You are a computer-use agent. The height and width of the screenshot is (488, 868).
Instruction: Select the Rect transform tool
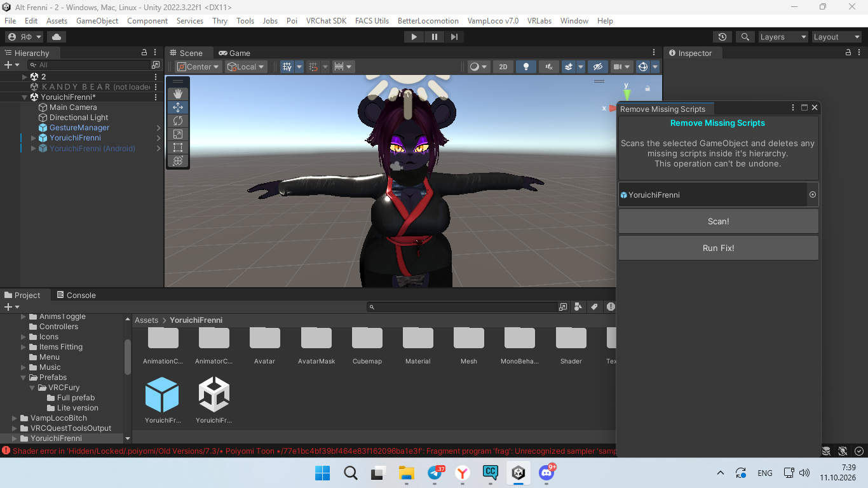point(178,147)
